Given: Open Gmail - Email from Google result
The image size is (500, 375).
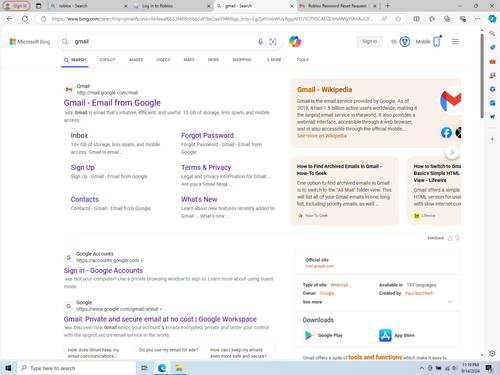Looking at the screenshot, I should tap(112, 103).
